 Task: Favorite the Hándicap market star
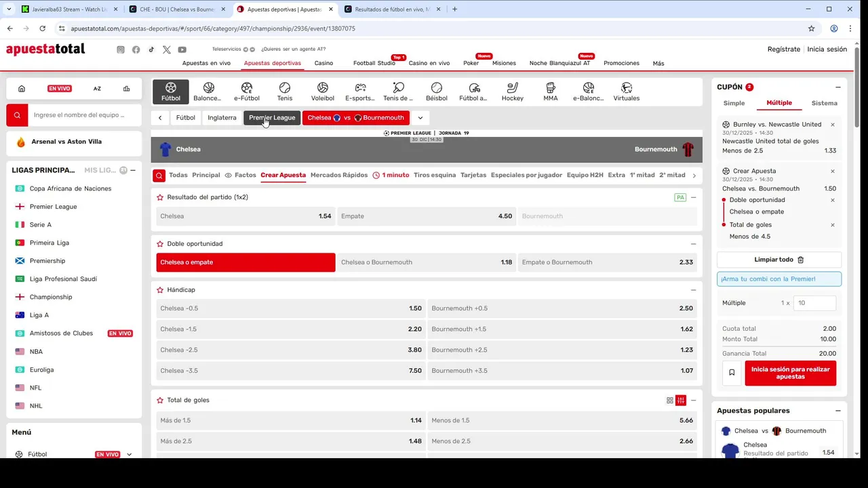pos(160,289)
